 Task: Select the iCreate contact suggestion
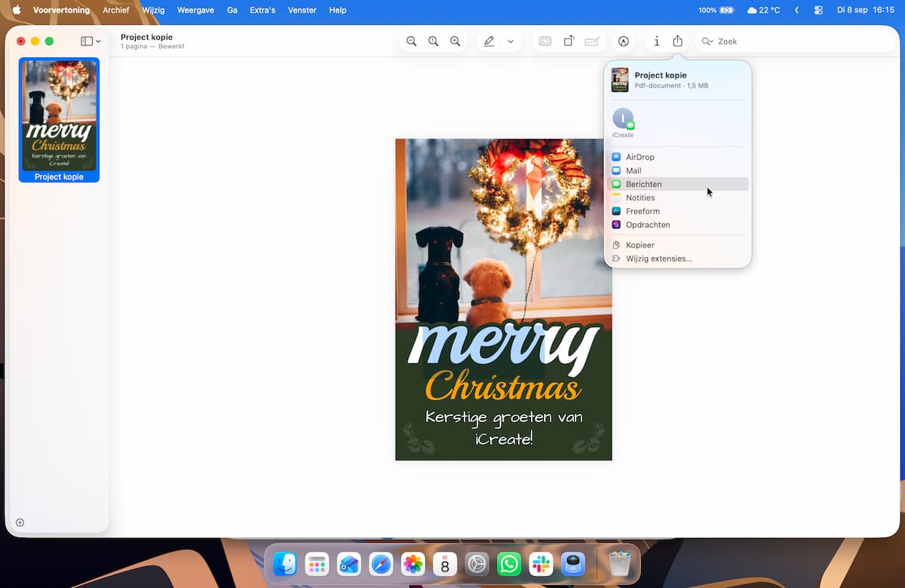pyautogui.click(x=623, y=123)
